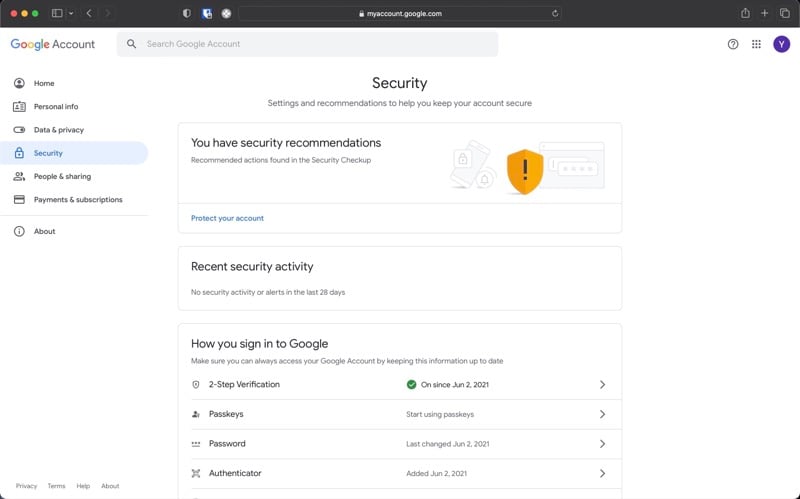800x499 pixels.
Task: Show the tab overview icon
Action: pyautogui.click(x=785, y=13)
